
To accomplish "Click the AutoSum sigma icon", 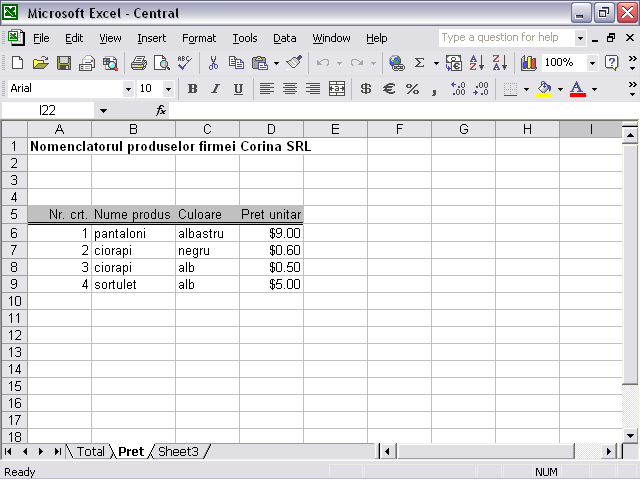I will (419, 63).
